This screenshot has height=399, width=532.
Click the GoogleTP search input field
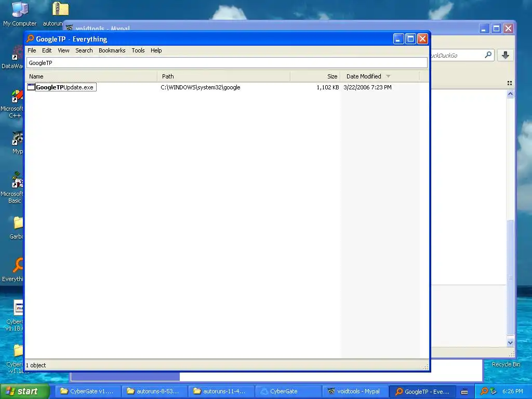227,63
